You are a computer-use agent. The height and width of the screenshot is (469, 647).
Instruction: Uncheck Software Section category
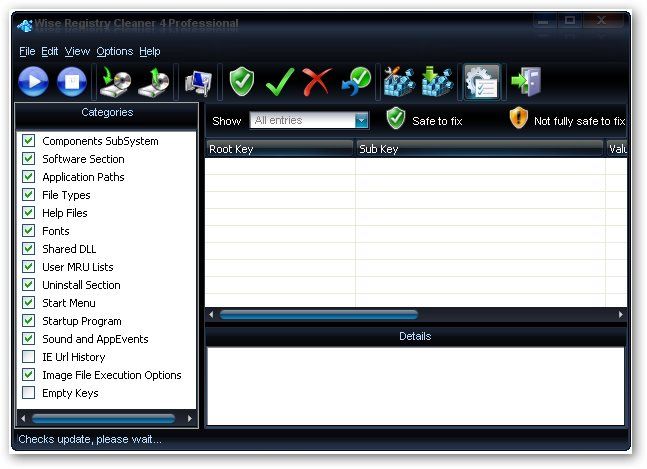click(28, 158)
